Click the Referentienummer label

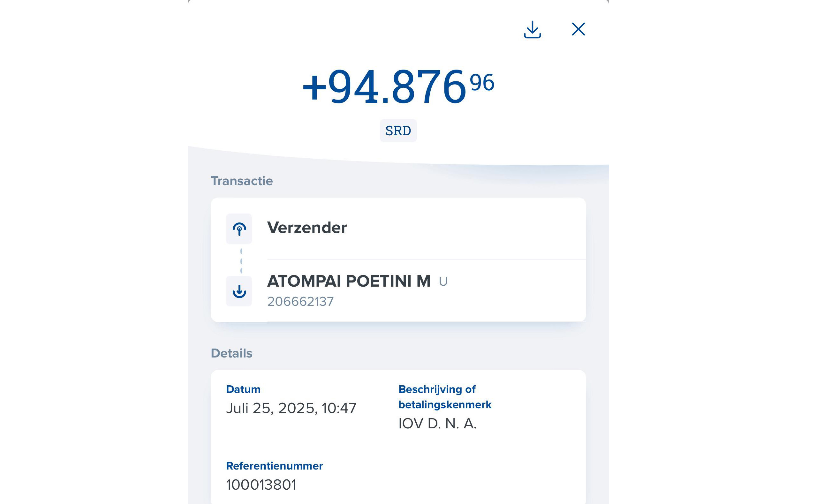click(x=274, y=466)
